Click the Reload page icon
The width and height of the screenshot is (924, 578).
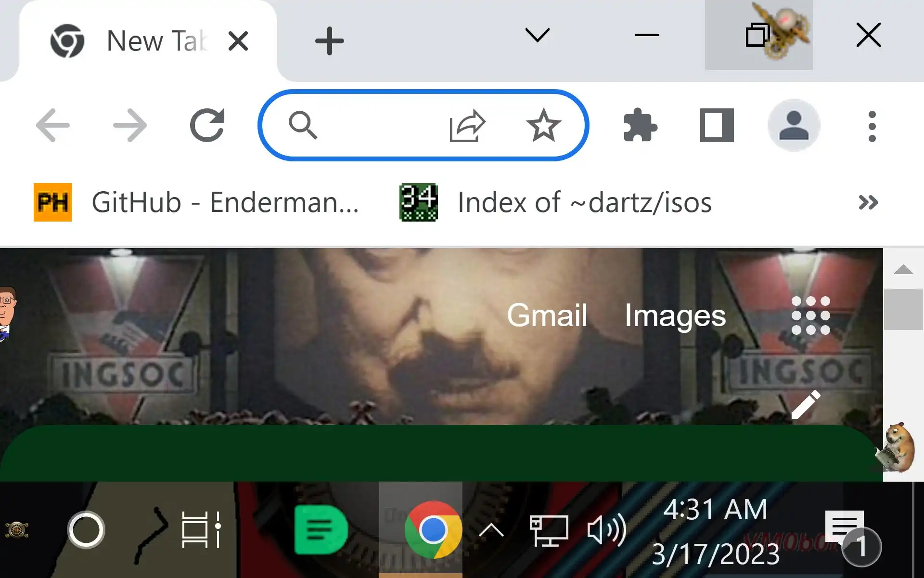tap(207, 126)
